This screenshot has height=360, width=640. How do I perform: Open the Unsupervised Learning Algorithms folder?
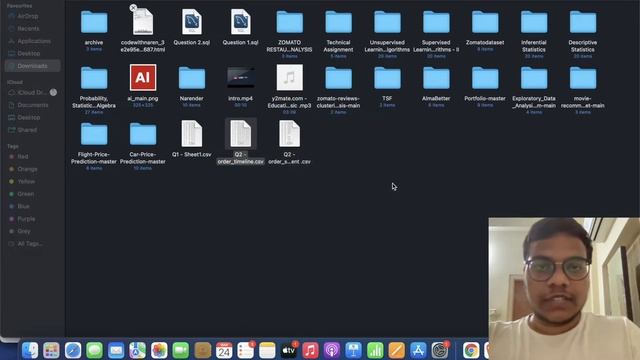tap(387, 22)
